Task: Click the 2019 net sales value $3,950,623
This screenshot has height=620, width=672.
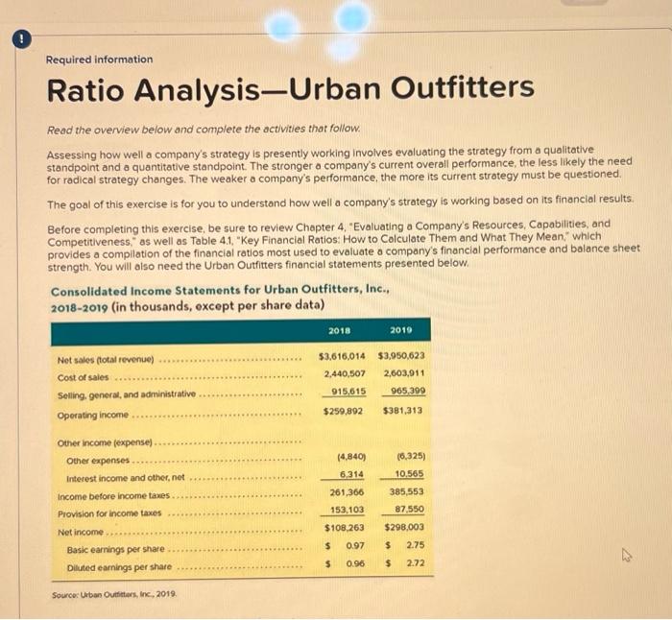Action: pyautogui.click(x=401, y=356)
